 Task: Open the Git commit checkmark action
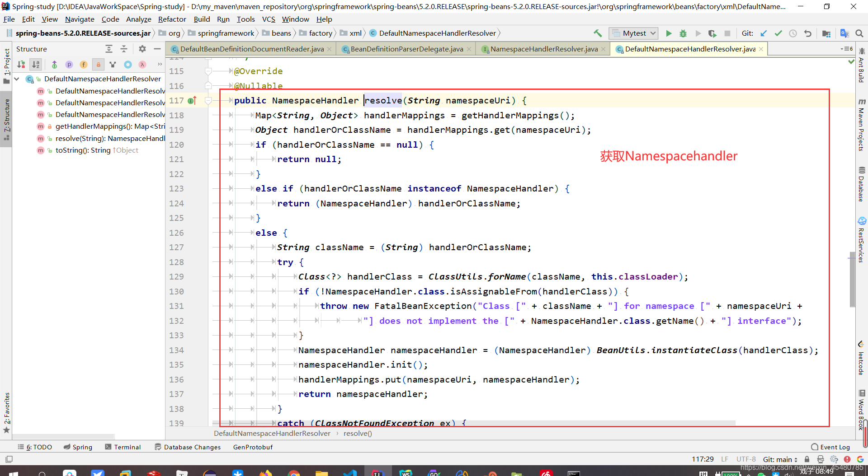(778, 33)
